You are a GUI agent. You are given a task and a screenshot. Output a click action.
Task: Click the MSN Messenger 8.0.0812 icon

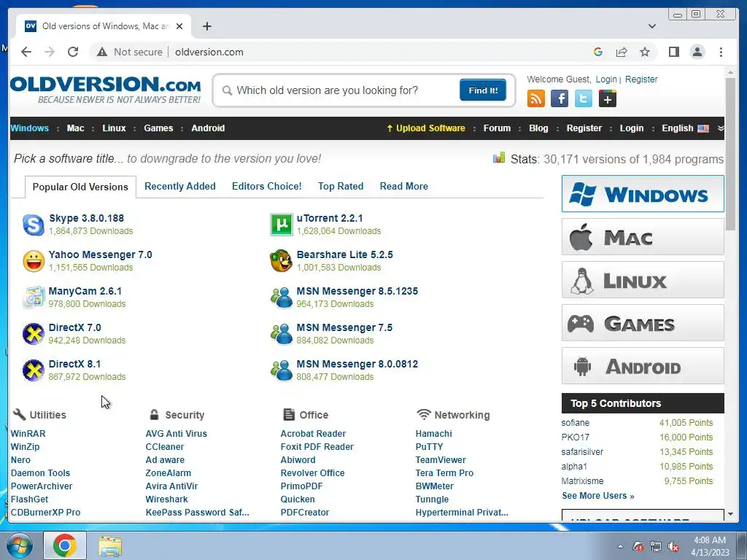point(281,370)
